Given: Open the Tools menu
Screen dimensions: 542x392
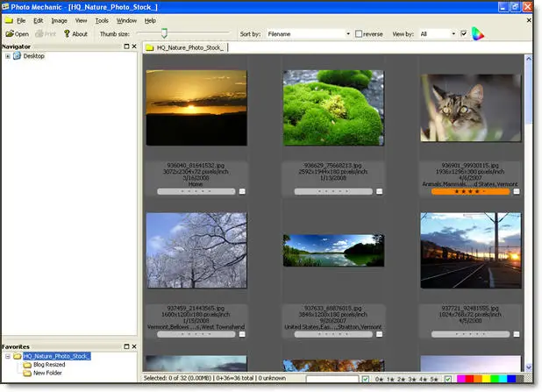Looking at the screenshot, I should [x=102, y=20].
